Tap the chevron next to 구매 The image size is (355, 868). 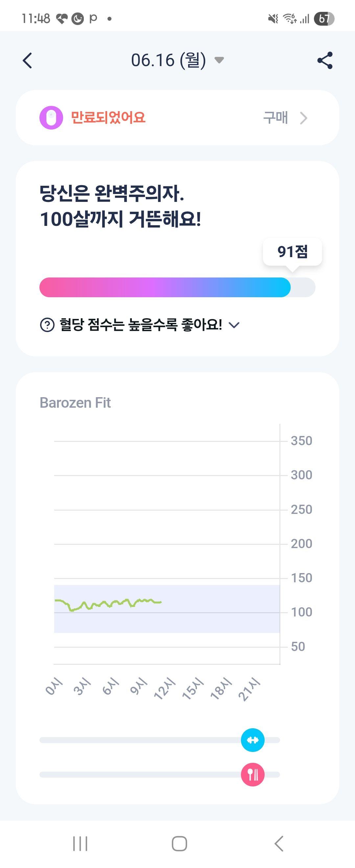coord(303,118)
